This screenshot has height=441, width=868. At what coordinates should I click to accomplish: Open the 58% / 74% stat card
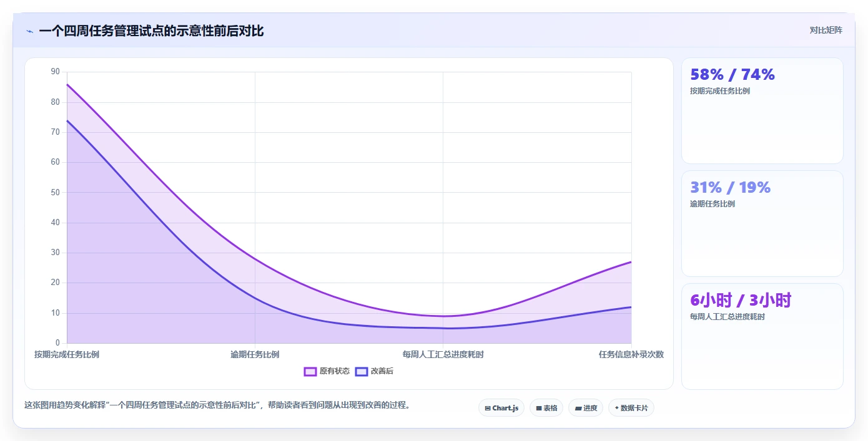pos(762,111)
